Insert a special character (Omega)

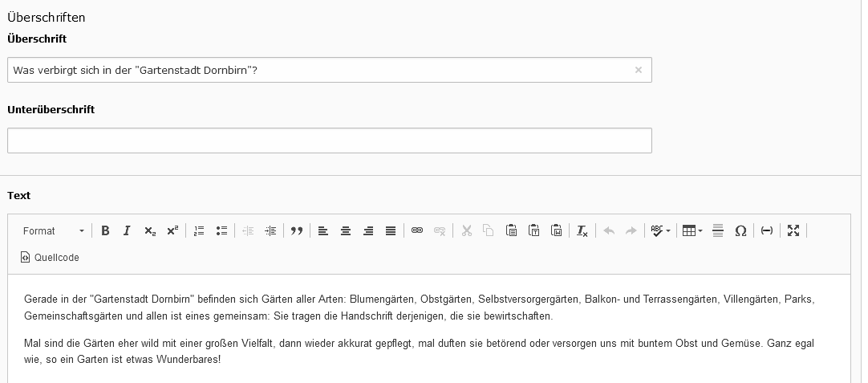click(x=740, y=231)
